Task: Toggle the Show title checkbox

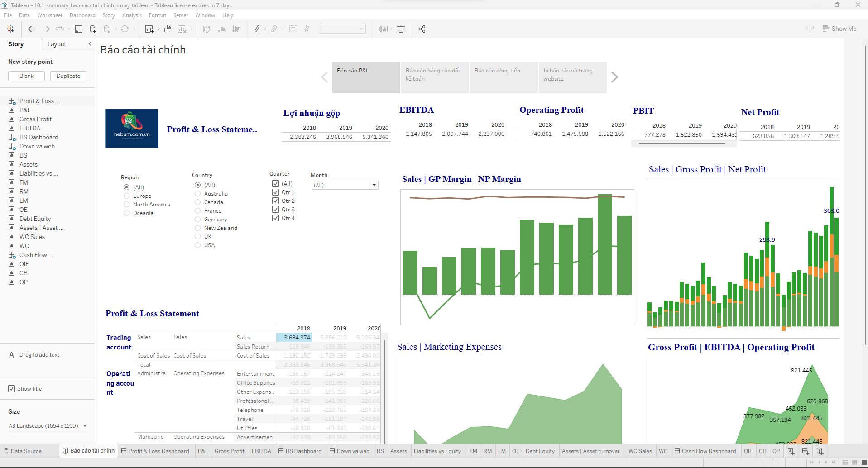Action: 12,389
